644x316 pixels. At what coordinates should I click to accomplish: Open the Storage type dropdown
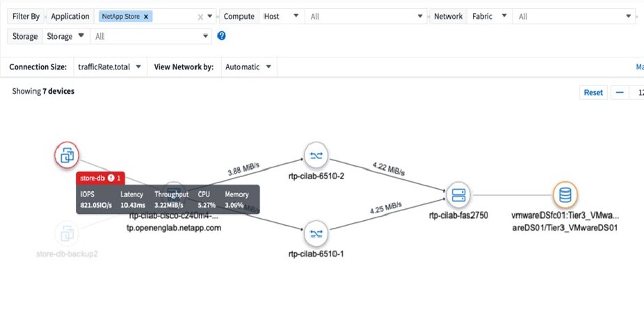pos(67,36)
